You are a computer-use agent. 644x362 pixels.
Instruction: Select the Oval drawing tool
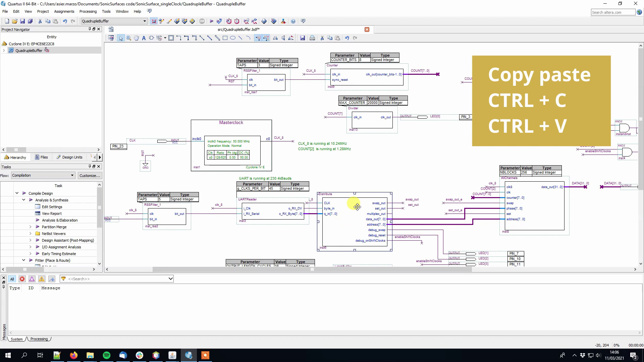click(x=233, y=38)
